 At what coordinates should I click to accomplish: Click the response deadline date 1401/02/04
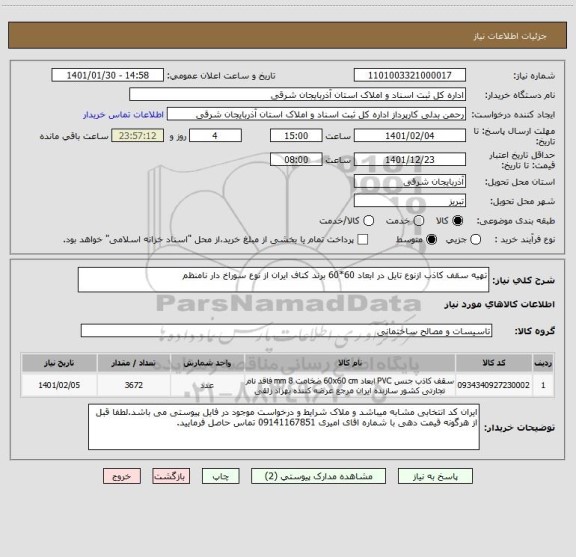(410, 136)
